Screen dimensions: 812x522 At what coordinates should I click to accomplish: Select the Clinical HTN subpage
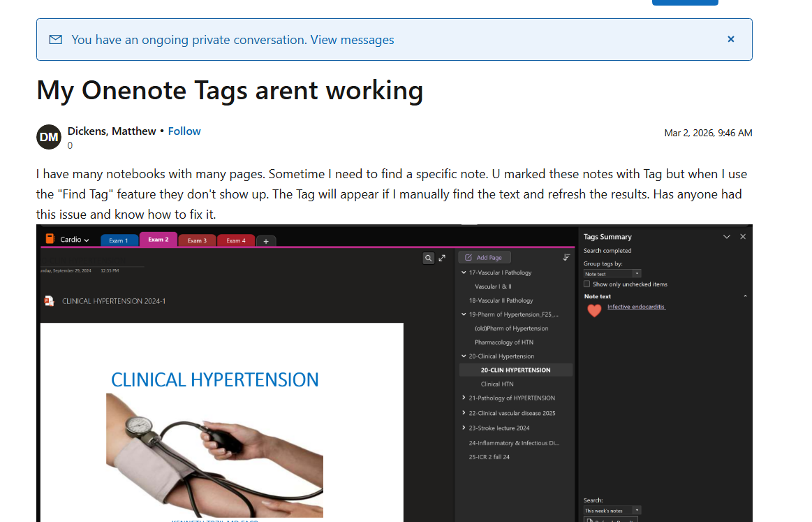click(497, 384)
